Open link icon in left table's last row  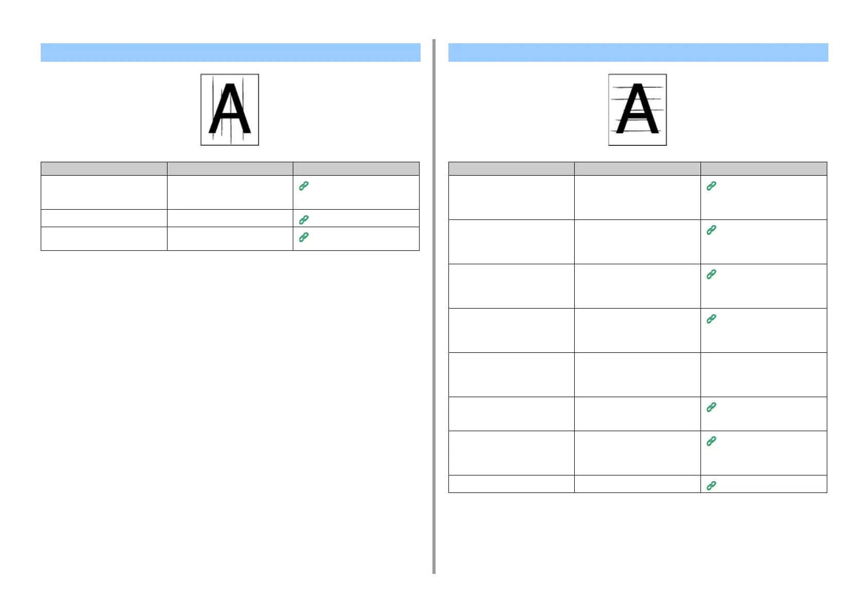click(304, 237)
